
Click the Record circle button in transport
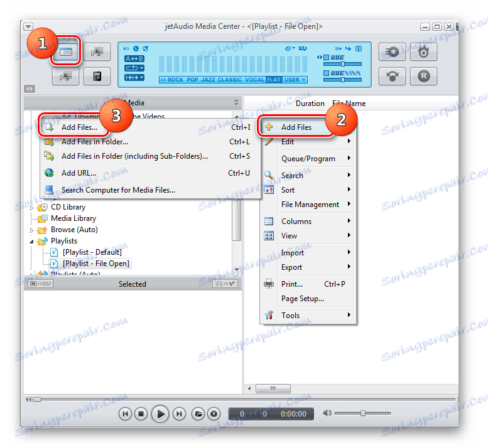(x=214, y=413)
